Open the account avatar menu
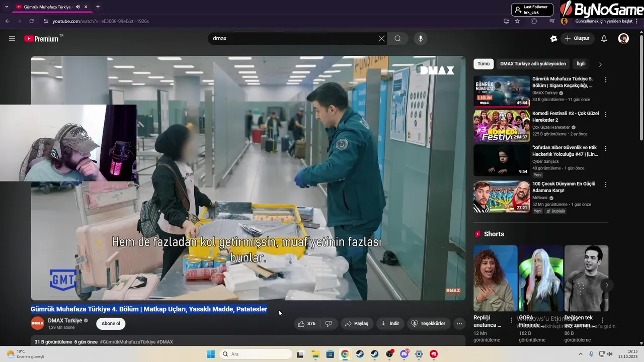Screen dimensions: 644x362 click(623, 39)
